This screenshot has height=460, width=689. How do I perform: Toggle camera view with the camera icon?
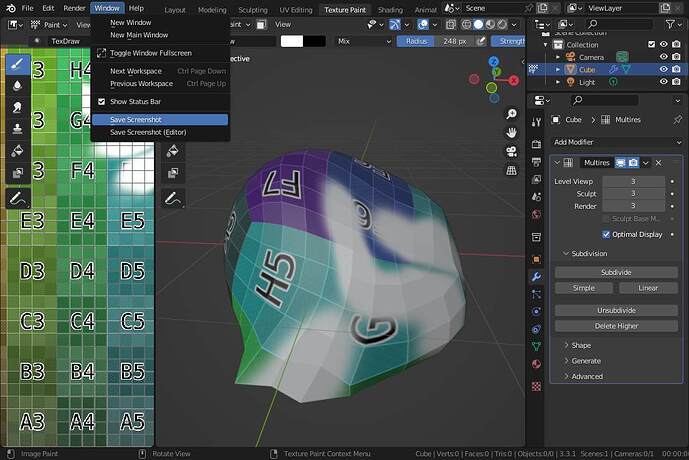[x=511, y=152]
